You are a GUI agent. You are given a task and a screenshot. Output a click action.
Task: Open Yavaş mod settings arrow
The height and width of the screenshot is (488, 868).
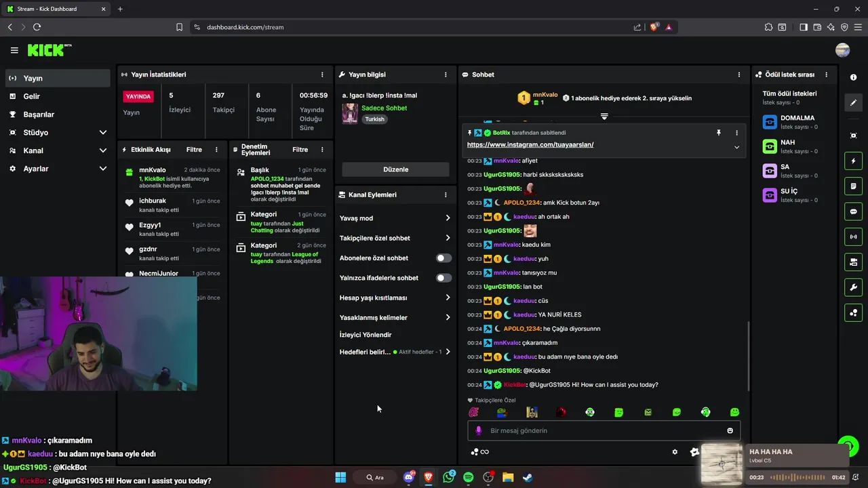coord(448,218)
